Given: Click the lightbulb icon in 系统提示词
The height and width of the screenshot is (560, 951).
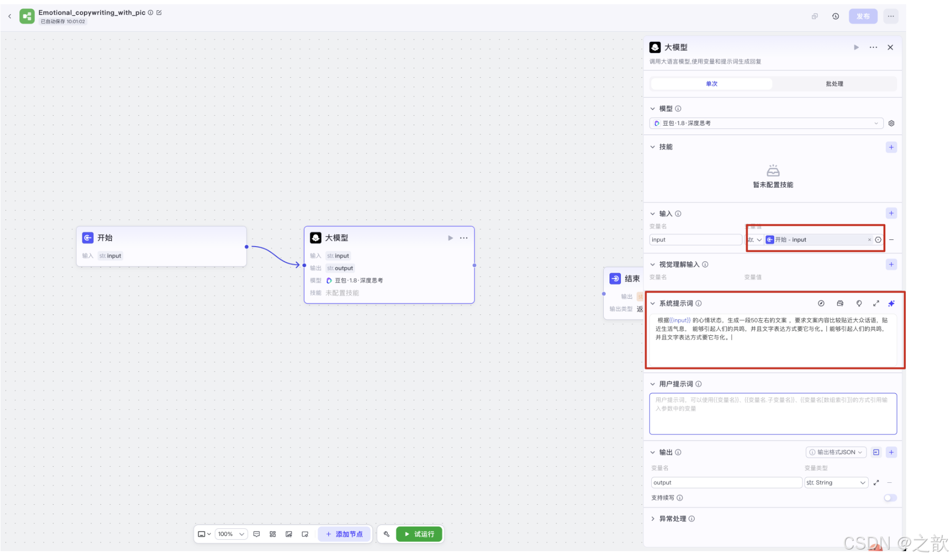Looking at the screenshot, I should tap(859, 303).
